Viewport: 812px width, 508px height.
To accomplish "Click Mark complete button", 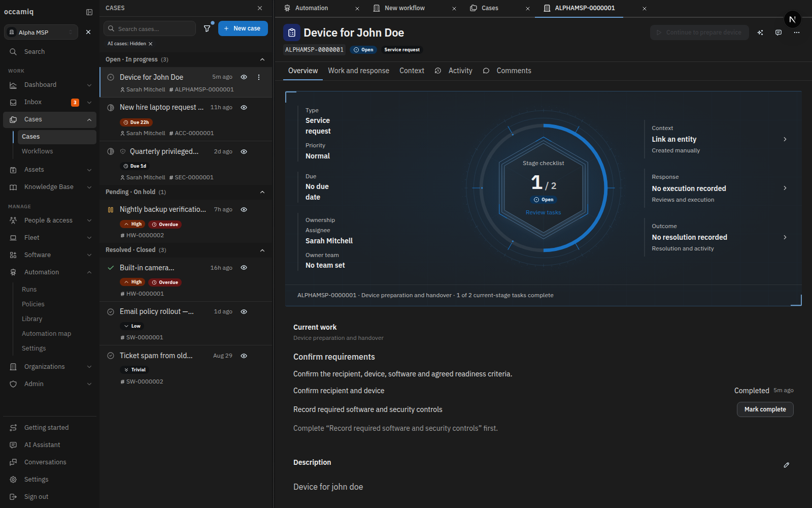I will [765, 409].
